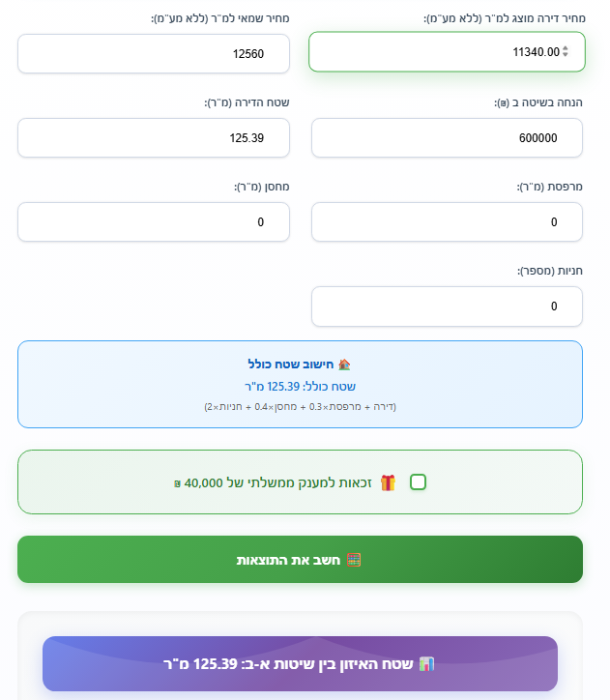
Task: Enable the 40,000 government grant checkbox
Action: [x=418, y=481]
